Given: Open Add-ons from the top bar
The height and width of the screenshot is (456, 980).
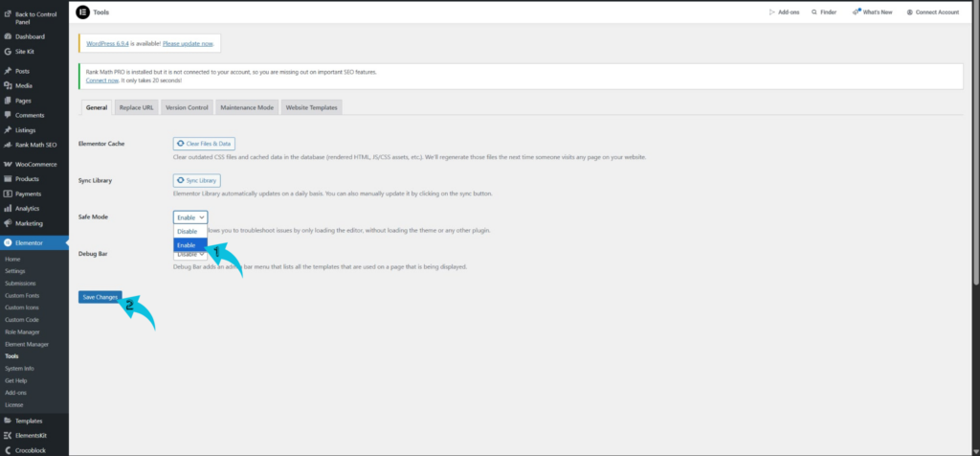Looking at the screenshot, I should click(784, 11).
